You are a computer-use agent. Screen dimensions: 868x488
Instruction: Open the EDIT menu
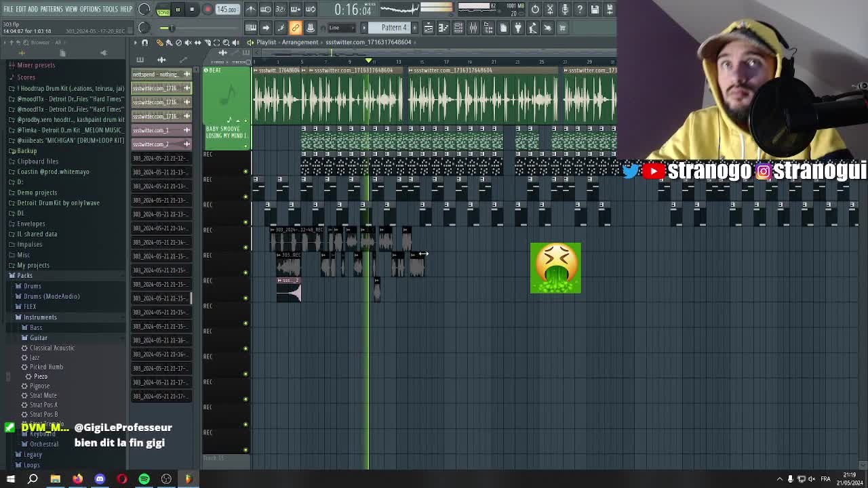(x=20, y=9)
